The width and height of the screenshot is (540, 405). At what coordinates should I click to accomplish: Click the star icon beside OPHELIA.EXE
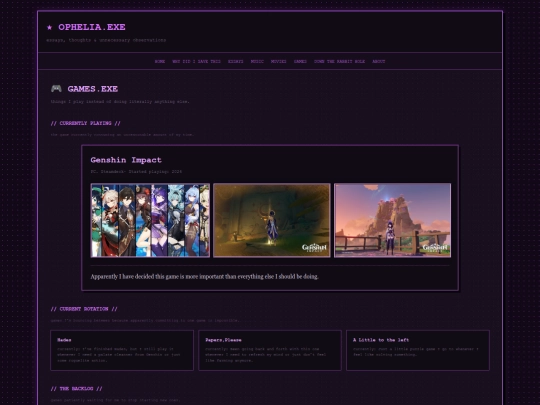50,27
